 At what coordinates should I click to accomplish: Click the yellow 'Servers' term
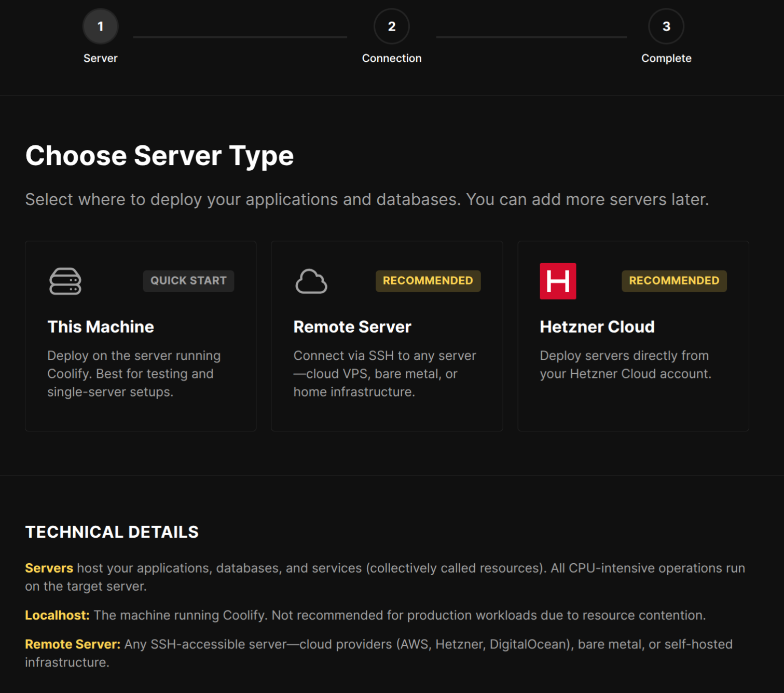(x=49, y=568)
